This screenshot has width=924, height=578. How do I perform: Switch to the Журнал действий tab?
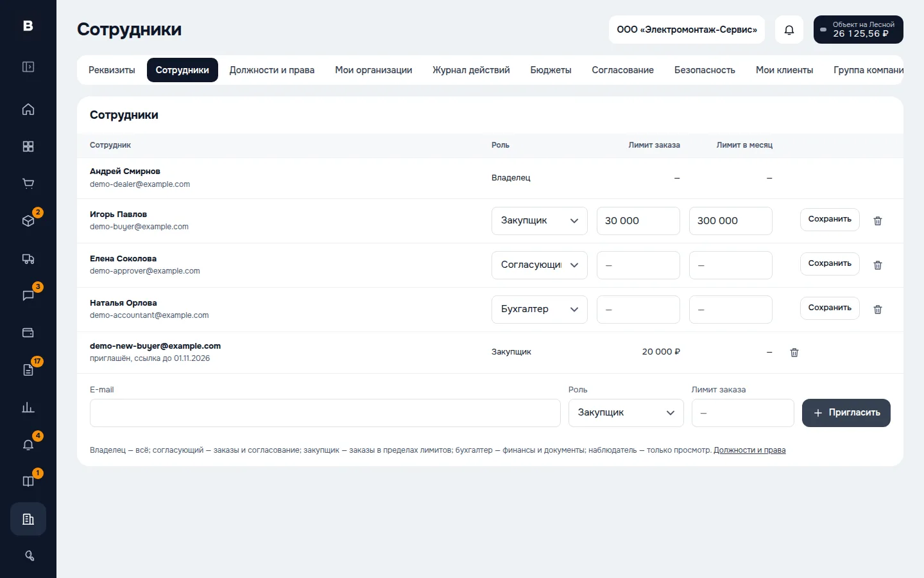(471, 70)
